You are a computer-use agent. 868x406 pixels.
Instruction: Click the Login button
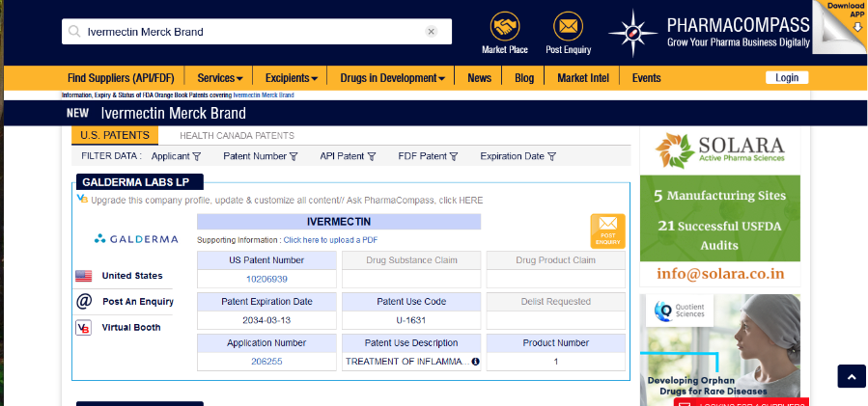click(787, 77)
